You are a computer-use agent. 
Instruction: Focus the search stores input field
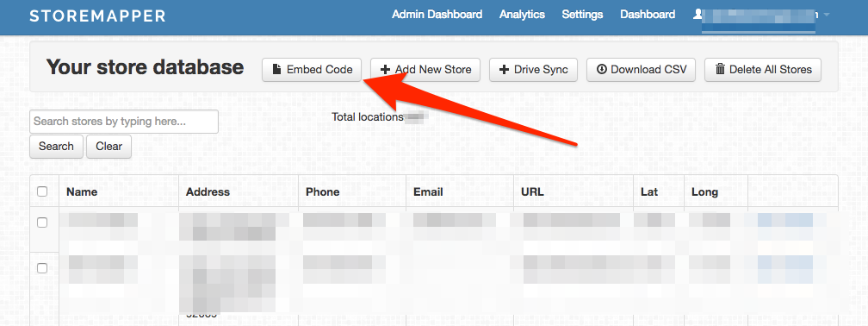coord(124,122)
